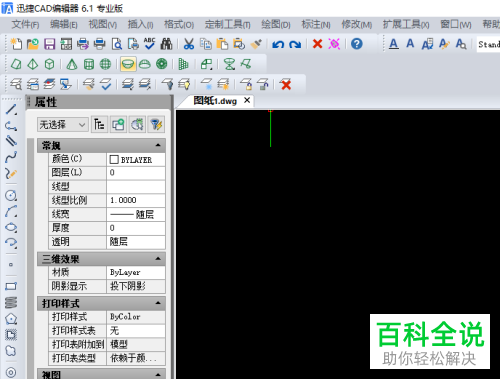The width and height of the screenshot is (500, 379).
Task: Select the highlighted dish solid icon
Action: 128,64
